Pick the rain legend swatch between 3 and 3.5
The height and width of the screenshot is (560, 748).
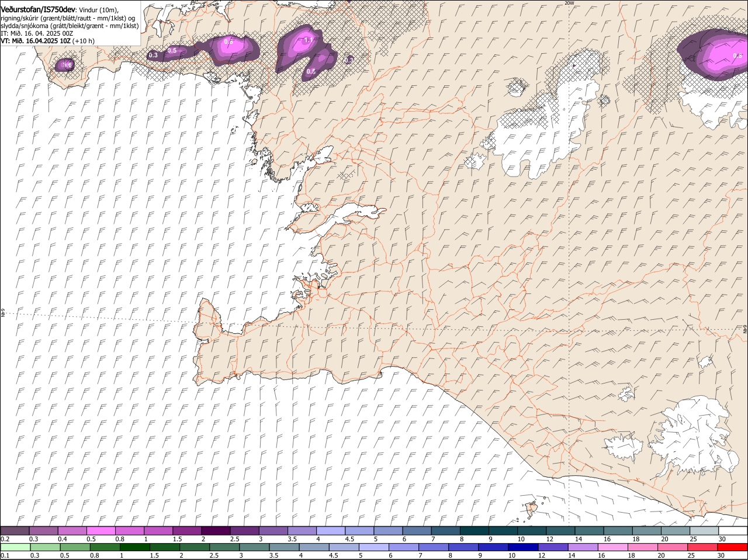pos(254,547)
